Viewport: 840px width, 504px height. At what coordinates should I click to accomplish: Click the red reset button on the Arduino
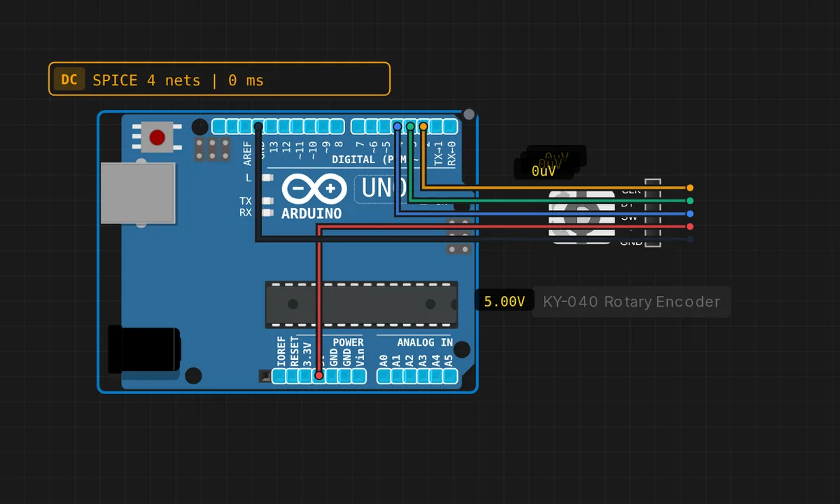pos(157,137)
